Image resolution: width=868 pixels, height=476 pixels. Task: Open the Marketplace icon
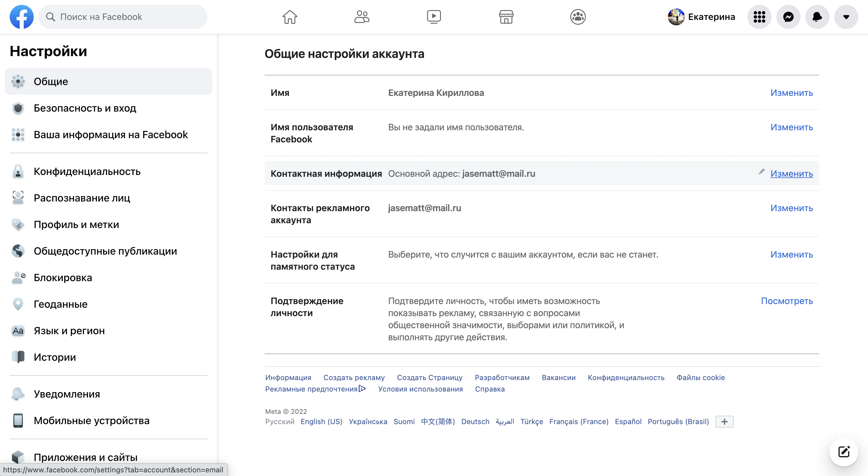point(506,17)
